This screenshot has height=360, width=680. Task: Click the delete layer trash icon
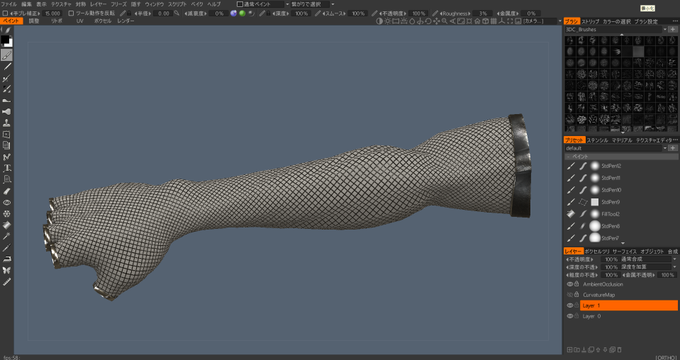coord(619,350)
